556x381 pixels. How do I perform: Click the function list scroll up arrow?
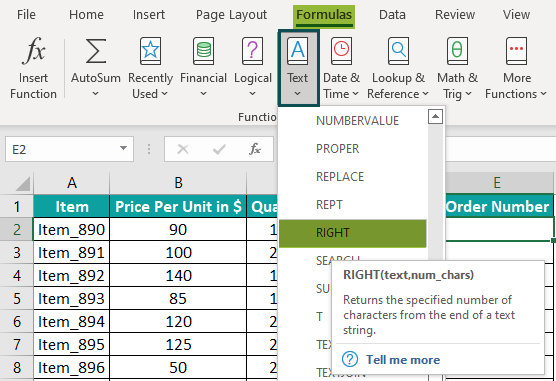click(x=435, y=116)
